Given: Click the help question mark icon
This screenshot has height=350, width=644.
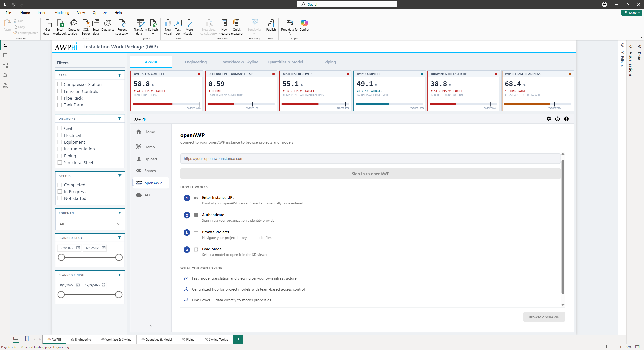Looking at the screenshot, I should [x=557, y=119].
